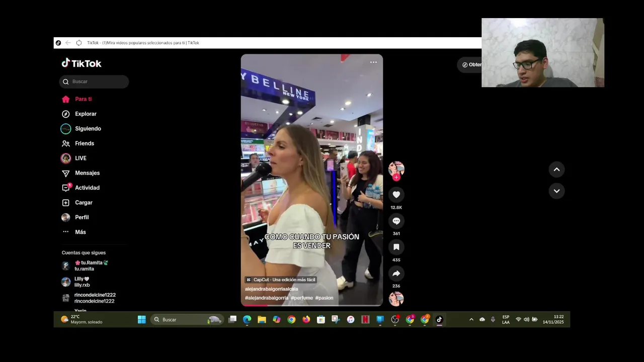The width and height of the screenshot is (644, 362).
Task: Follow the creator with the plus badge
Action: [396, 177]
